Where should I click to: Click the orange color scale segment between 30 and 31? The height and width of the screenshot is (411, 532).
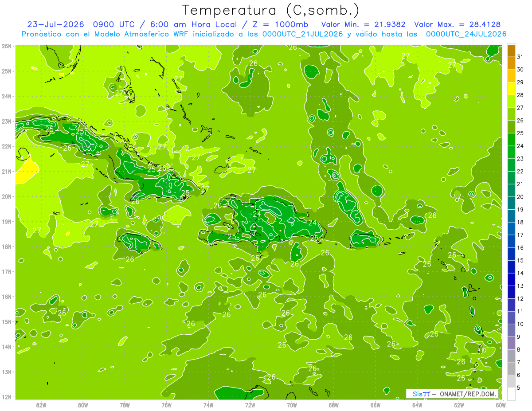pos(511,63)
